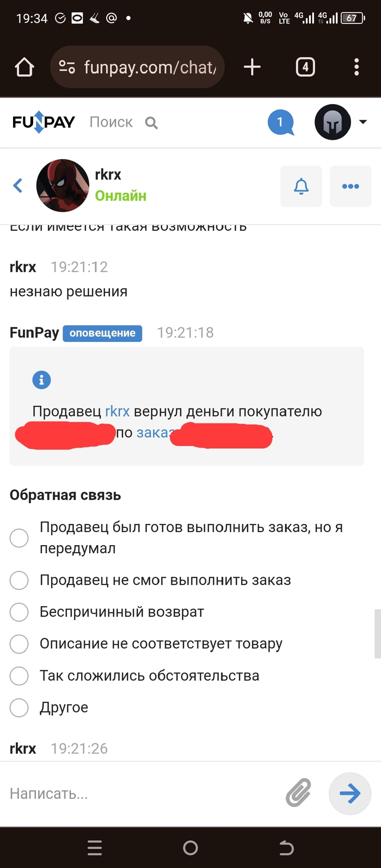
Task: Select "Продавец не смог выполнить заказ" option
Action: click(19, 580)
